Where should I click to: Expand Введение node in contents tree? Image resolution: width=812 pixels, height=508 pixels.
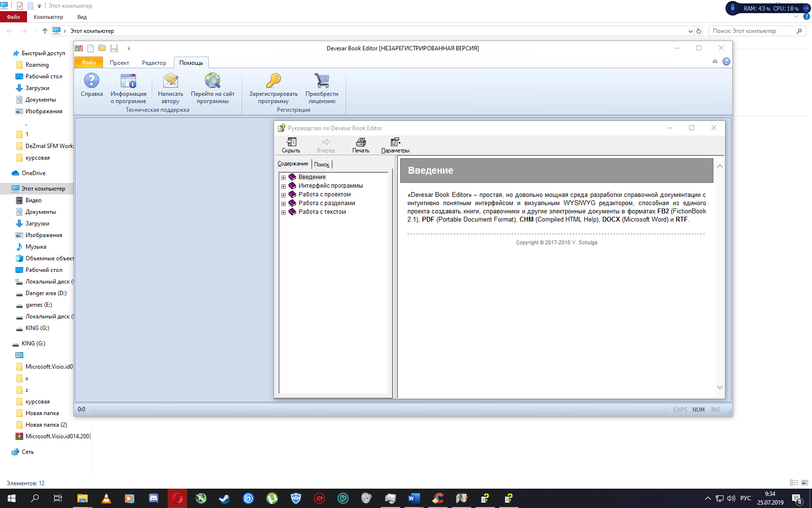point(284,178)
